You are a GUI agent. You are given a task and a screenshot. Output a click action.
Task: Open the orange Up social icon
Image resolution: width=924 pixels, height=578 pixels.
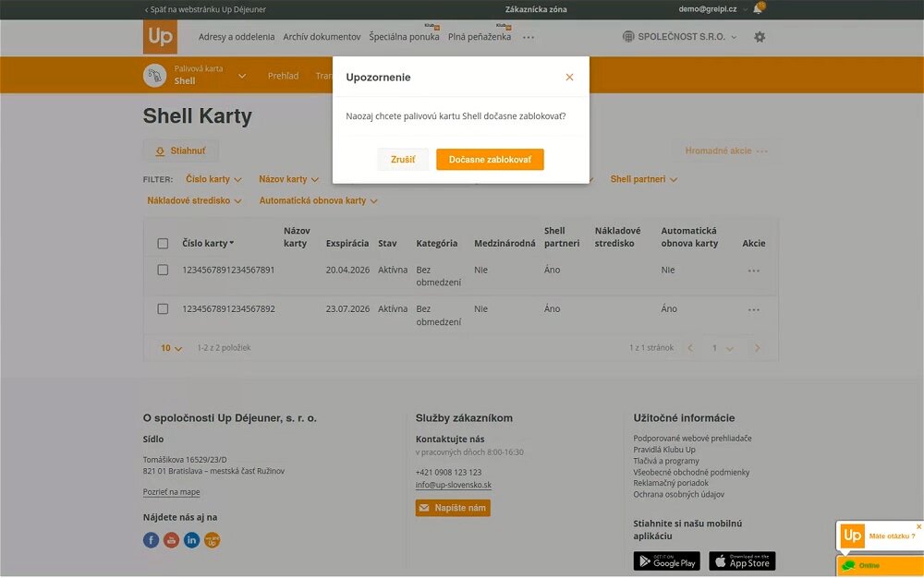coord(213,540)
